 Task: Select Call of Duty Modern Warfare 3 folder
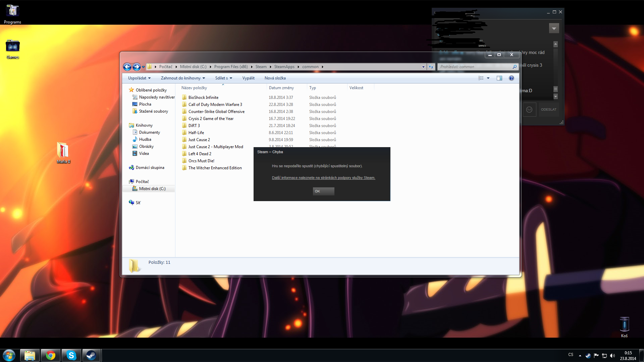(x=215, y=105)
